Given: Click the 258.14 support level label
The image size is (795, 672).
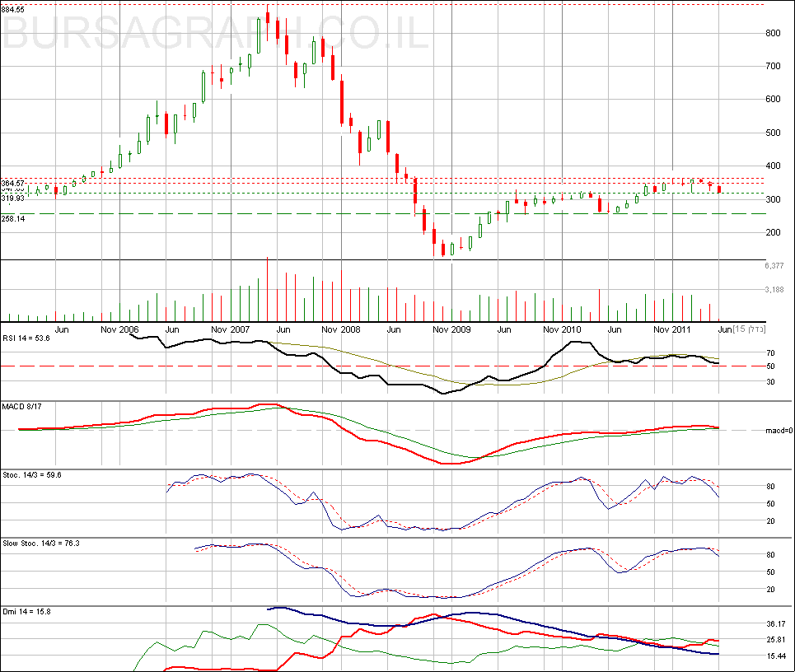Looking at the screenshot, I should coord(13,219).
